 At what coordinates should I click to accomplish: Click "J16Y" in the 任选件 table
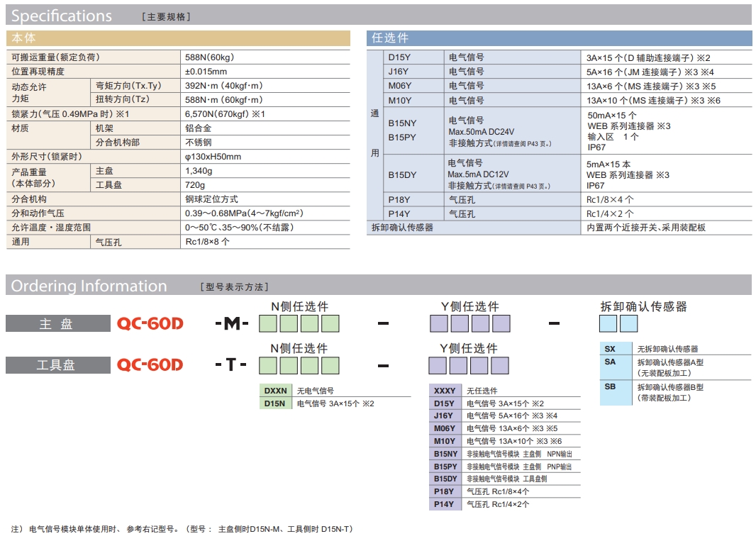(399, 72)
